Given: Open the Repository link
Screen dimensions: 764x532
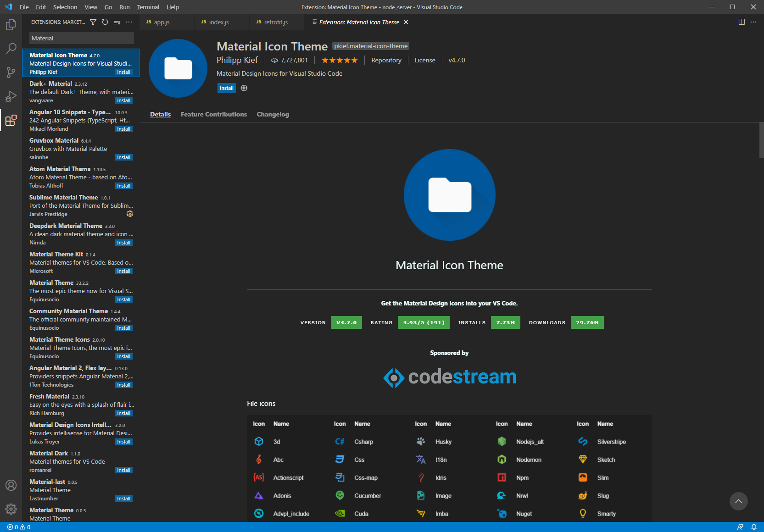Looking at the screenshot, I should pyautogui.click(x=386, y=60).
